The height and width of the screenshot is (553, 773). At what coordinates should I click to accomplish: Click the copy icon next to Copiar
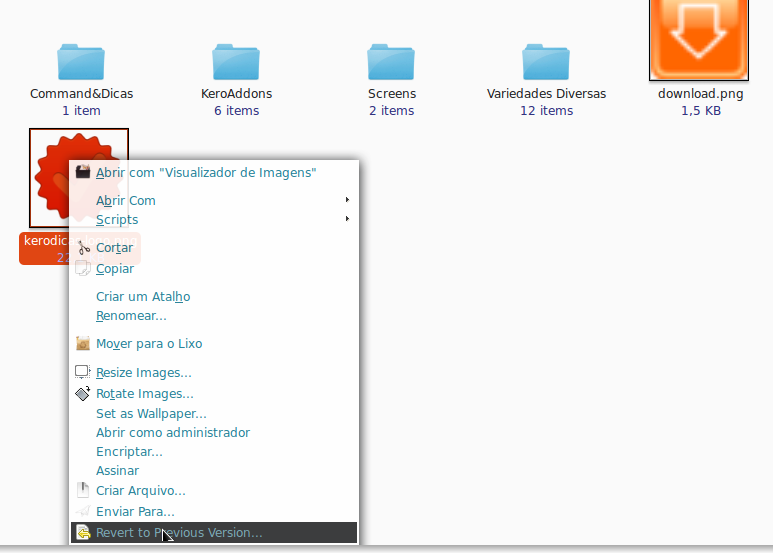tap(83, 269)
